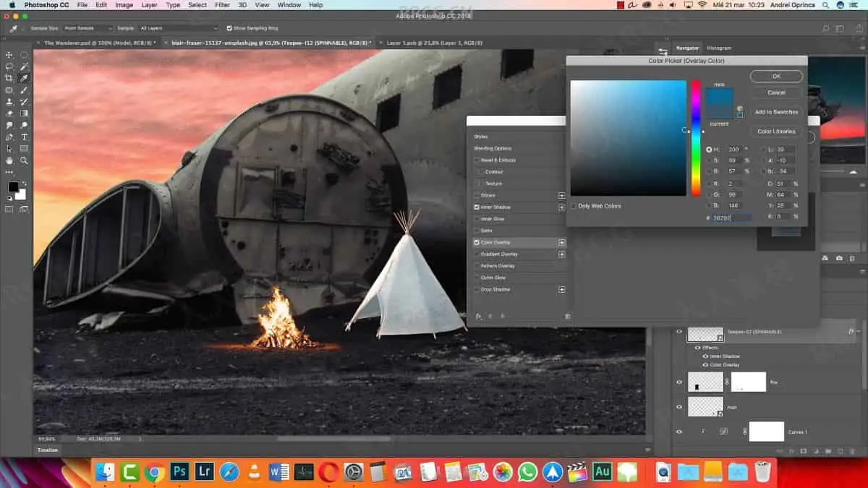Open the Sample All Layers dropdown
This screenshot has width=868, height=488.
[x=177, y=28]
